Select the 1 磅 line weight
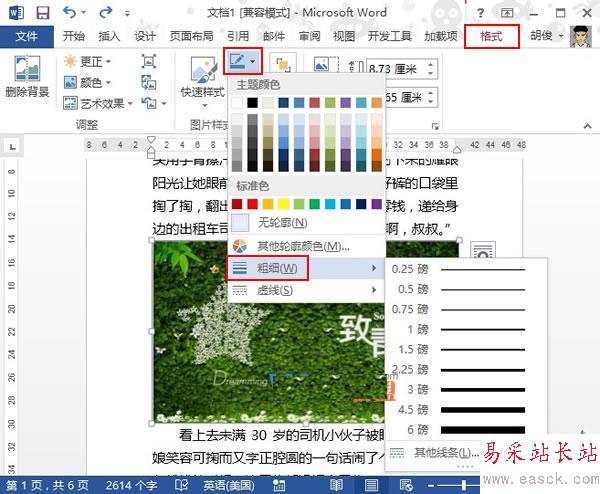Viewport: 600px width, 494px height. point(466,329)
